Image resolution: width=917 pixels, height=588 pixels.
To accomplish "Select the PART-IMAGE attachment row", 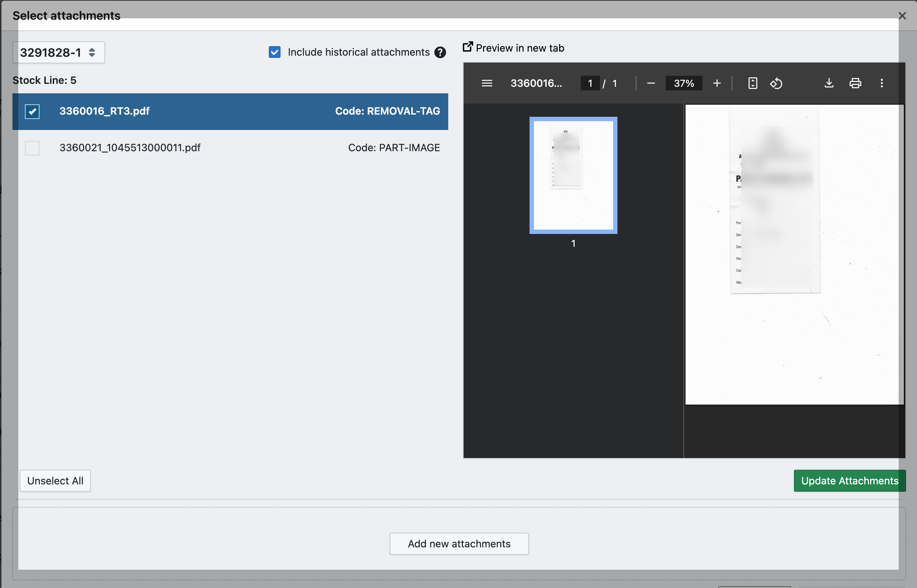I will point(230,148).
